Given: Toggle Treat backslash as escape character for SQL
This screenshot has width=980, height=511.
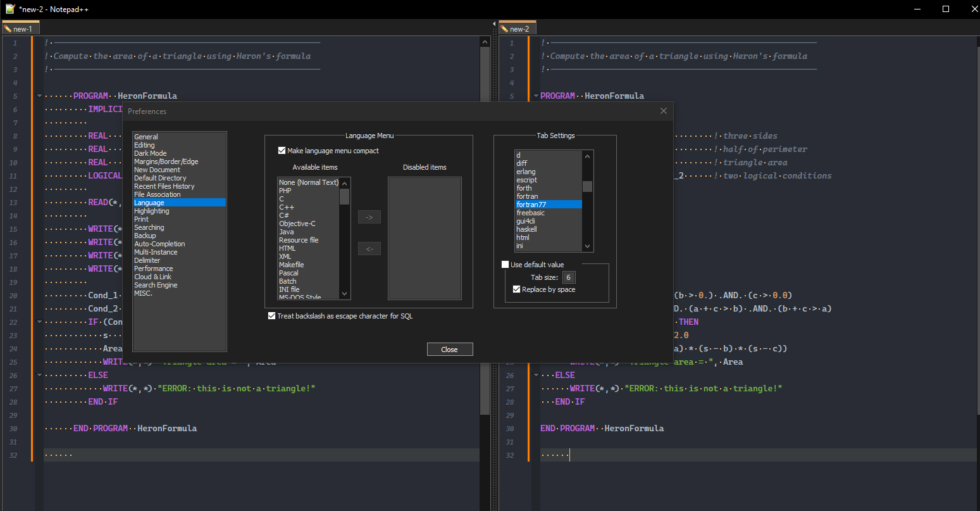Looking at the screenshot, I should (340, 316).
